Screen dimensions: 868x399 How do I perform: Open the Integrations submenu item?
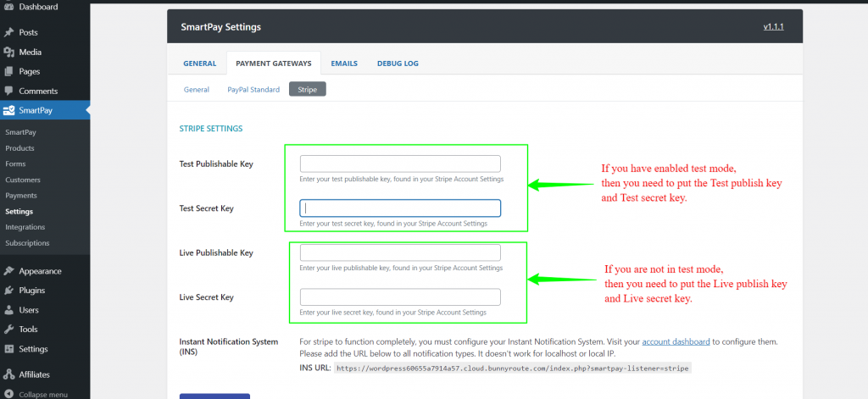pyautogui.click(x=25, y=227)
